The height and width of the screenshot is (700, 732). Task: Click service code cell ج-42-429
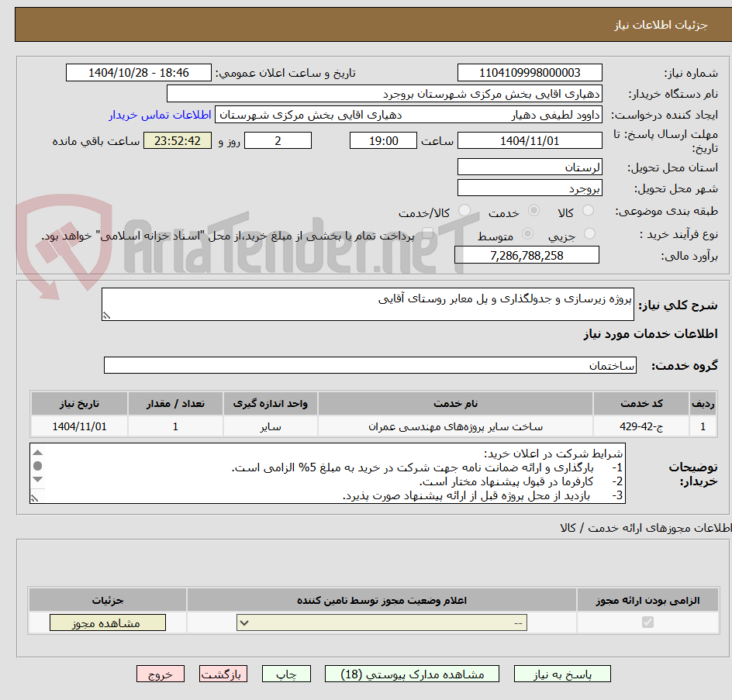(641, 426)
